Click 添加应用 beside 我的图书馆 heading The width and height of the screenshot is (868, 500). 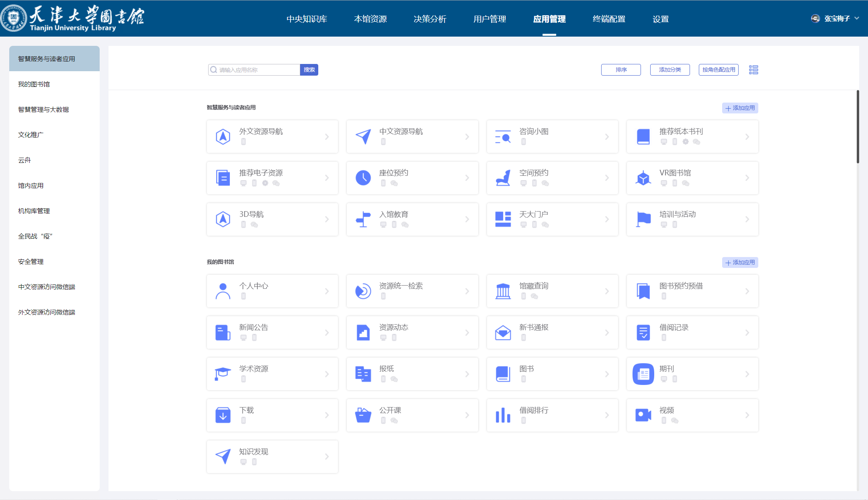click(x=740, y=262)
